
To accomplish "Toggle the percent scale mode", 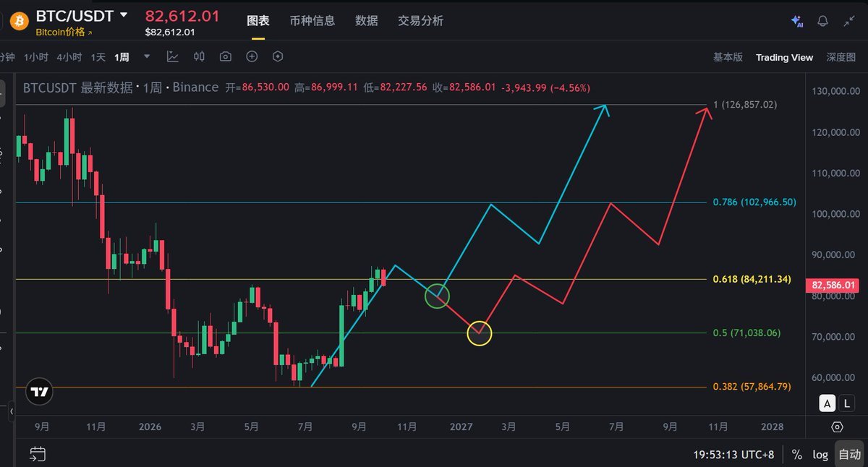I will coord(796,455).
